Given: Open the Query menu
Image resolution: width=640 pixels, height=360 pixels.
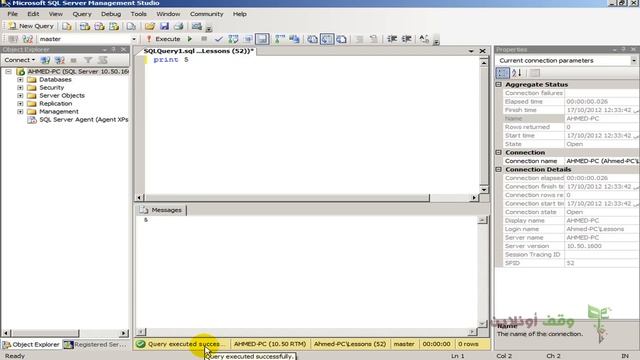Looking at the screenshot, I should click(82, 14).
